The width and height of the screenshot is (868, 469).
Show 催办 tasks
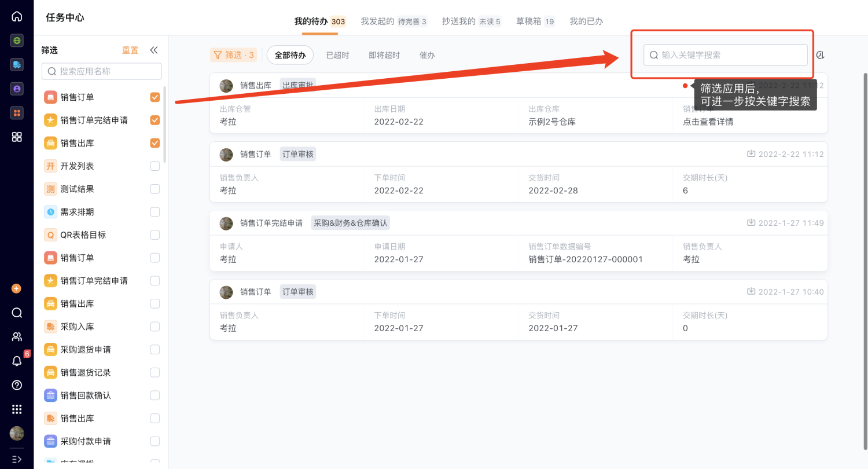point(427,55)
